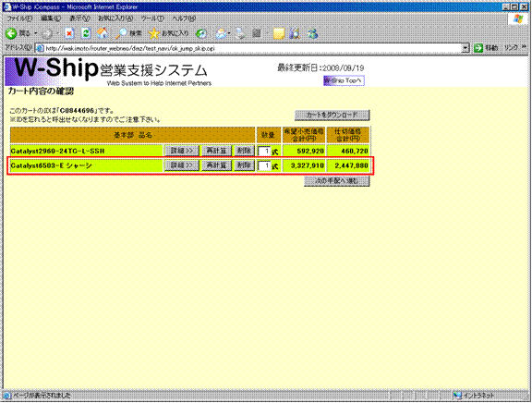This screenshot has height=403, width=532.
Task: Open the History toolbar icon
Action: pos(202,33)
